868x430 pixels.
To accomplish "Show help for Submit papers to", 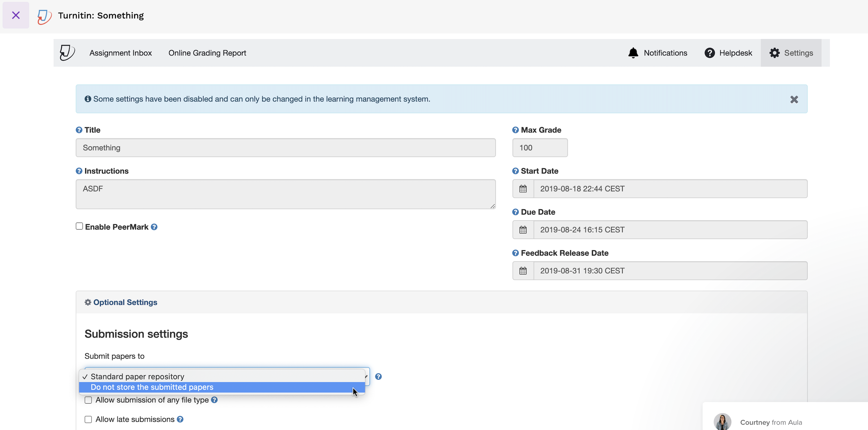I will click(x=379, y=376).
